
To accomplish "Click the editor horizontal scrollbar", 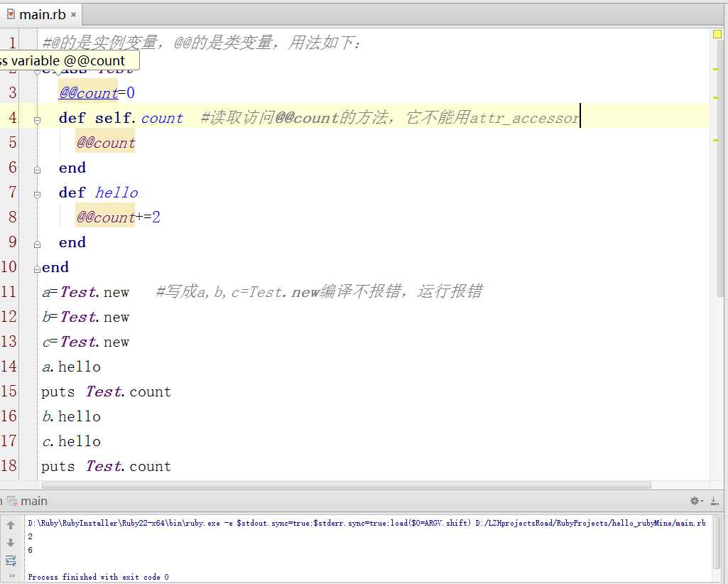I will tap(347, 485).
